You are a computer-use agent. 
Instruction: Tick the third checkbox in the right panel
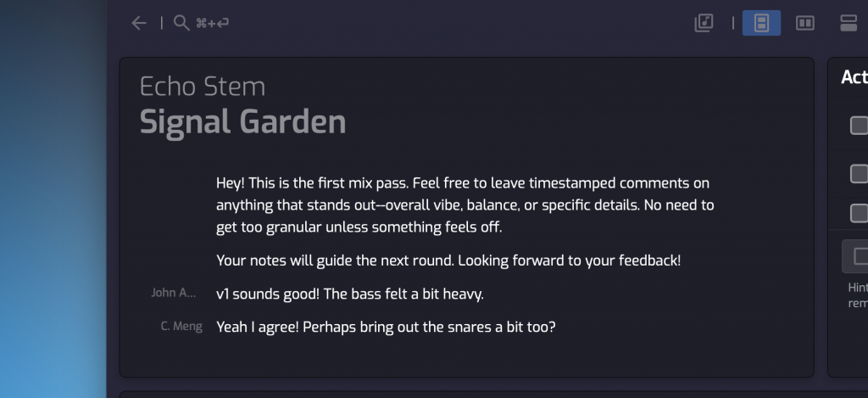click(x=859, y=212)
